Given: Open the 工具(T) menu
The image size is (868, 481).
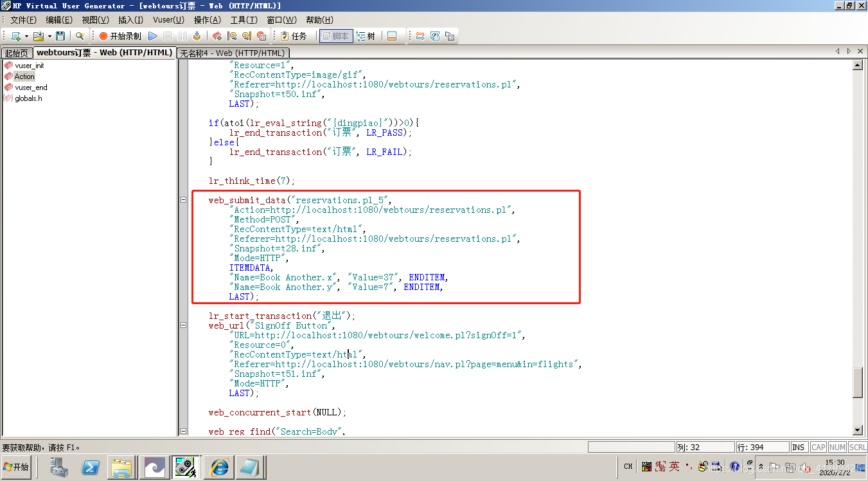Looking at the screenshot, I should (244, 20).
